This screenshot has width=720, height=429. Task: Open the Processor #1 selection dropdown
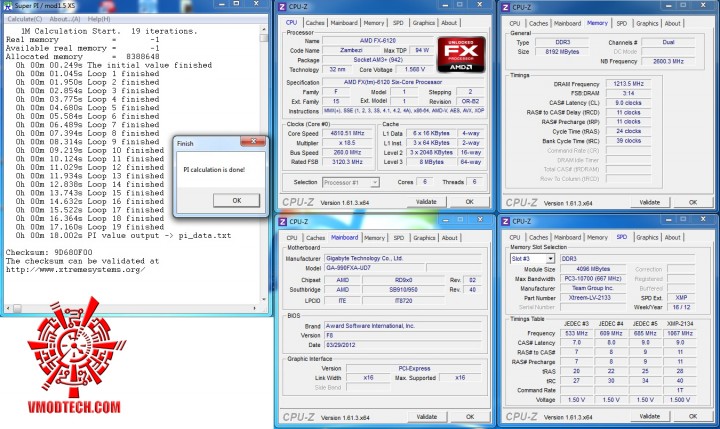tap(351, 182)
